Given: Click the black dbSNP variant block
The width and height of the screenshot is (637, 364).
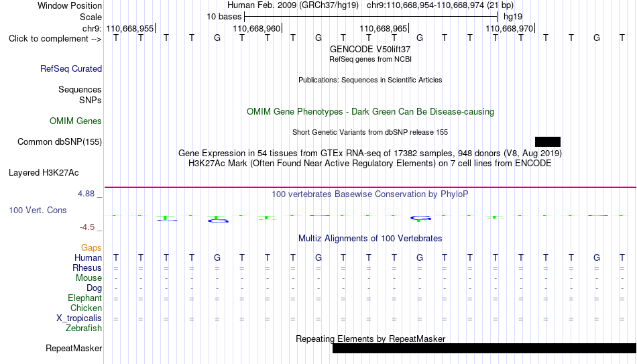Looking at the screenshot, I should pos(548,142).
